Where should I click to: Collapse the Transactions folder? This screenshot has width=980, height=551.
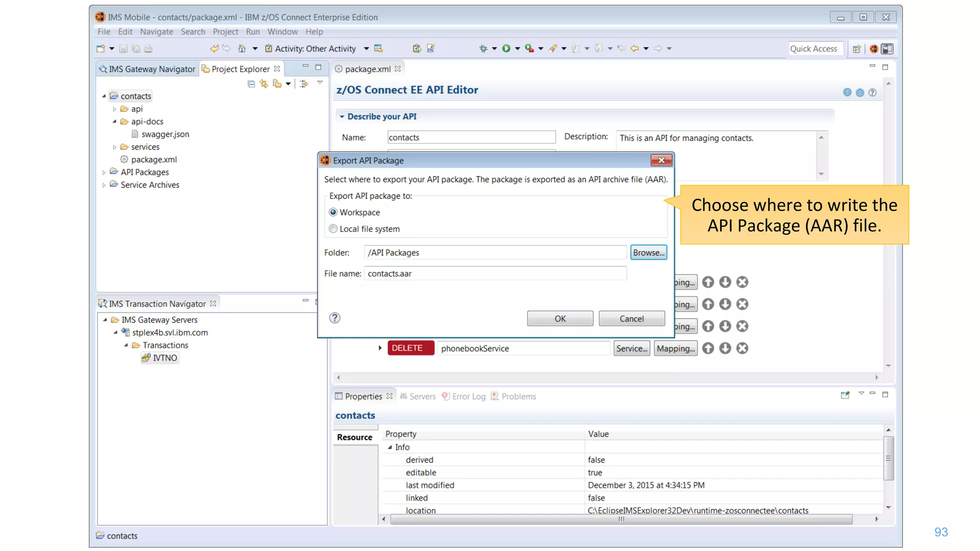pos(126,345)
